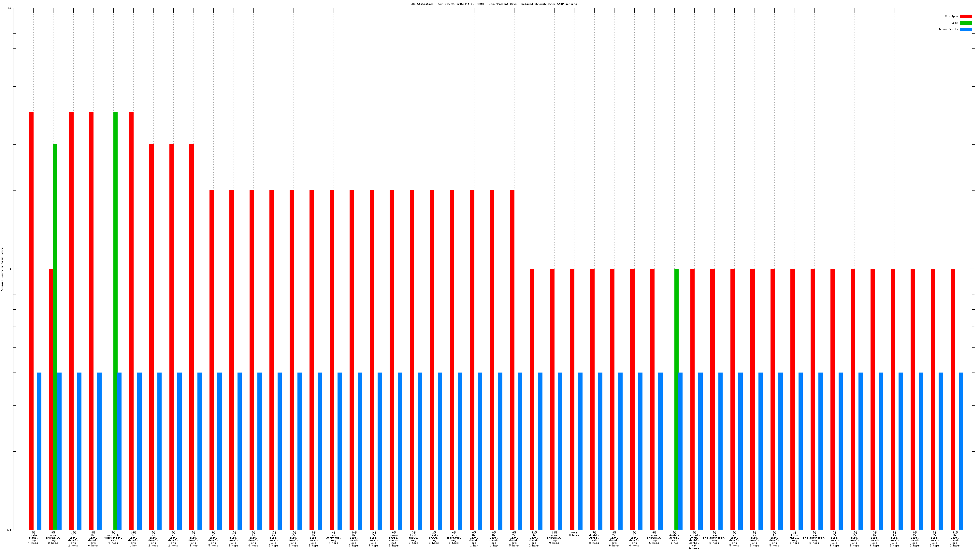
Task: Click the 'none 8 hops' axis label
Action: click(574, 534)
